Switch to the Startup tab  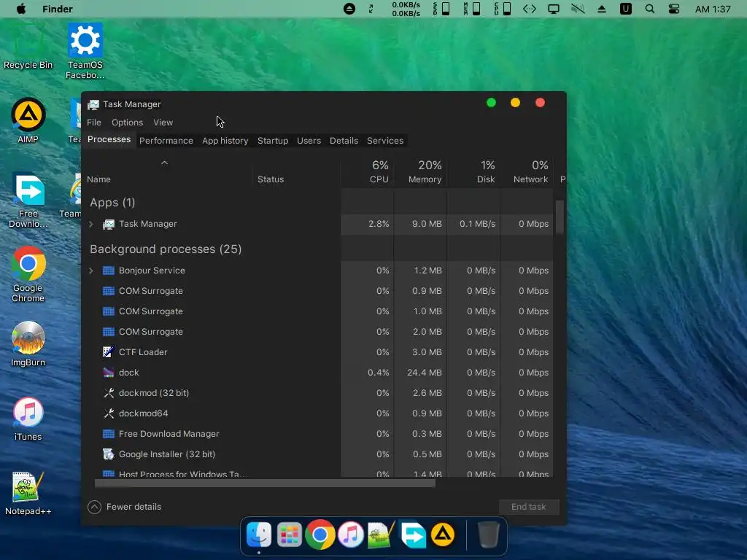[x=273, y=141]
